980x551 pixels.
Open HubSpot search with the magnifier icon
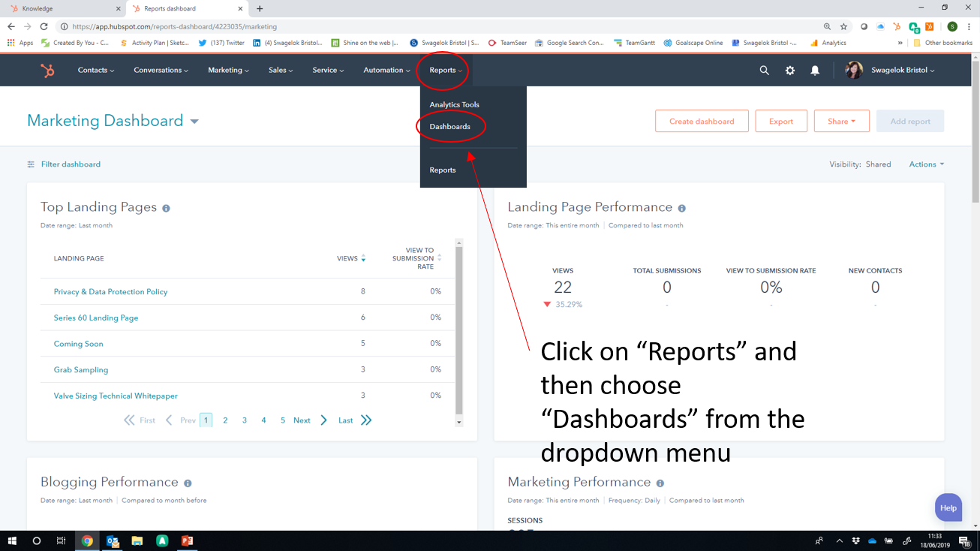764,71
